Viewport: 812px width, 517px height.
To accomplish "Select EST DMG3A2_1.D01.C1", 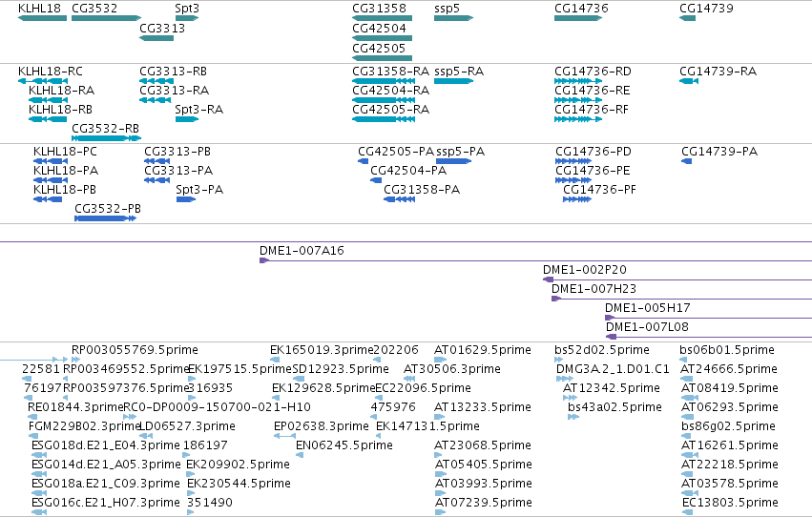I will pos(565,379).
